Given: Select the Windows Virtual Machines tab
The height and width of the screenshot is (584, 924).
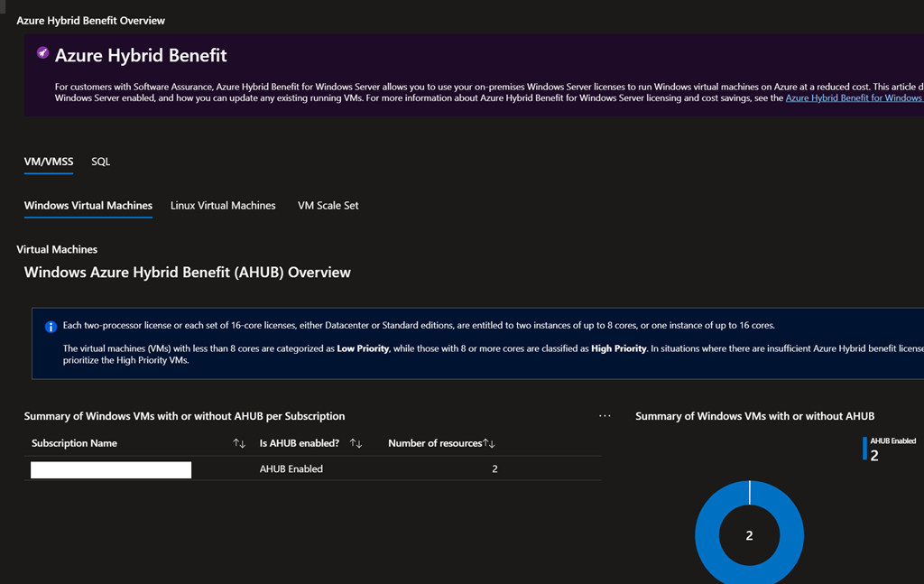Looking at the screenshot, I should click(88, 206).
